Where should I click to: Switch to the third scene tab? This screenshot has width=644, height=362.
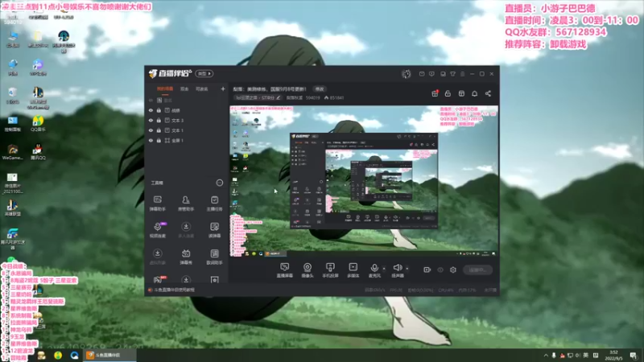202,88
